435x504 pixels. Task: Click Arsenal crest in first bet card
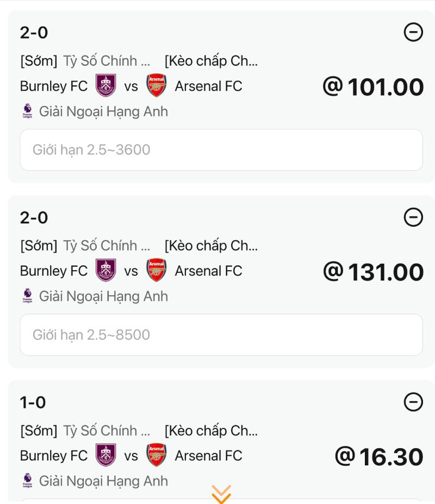[157, 85]
